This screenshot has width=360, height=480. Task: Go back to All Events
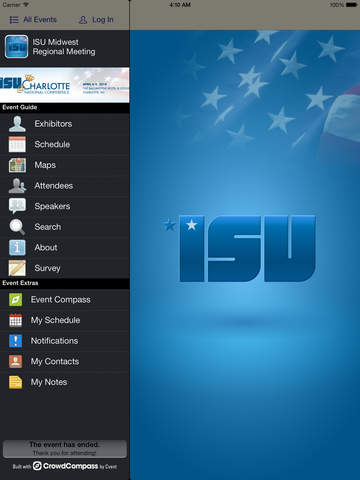[x=33, y=20]
